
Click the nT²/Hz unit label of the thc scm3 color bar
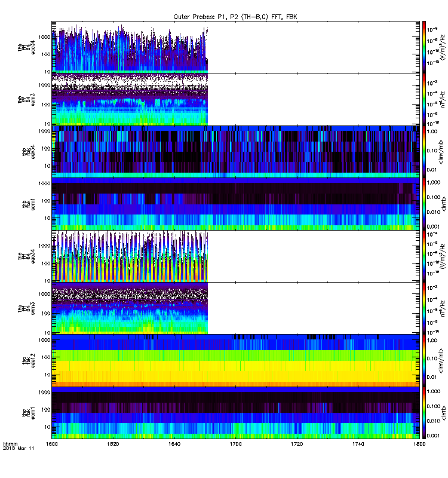(x=443, y=308)
